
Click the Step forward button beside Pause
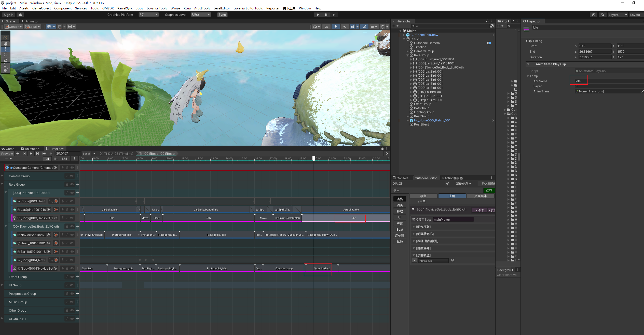point(334,15)
